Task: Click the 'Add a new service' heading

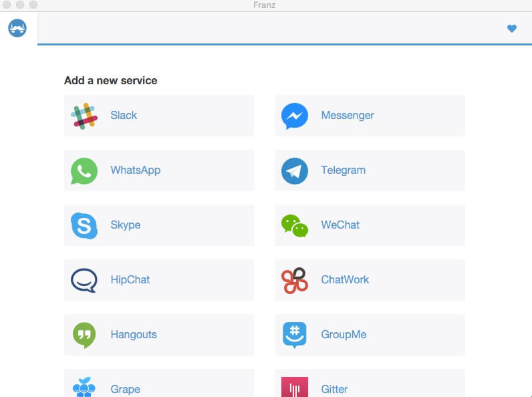Action: click(x=110, y=81)
